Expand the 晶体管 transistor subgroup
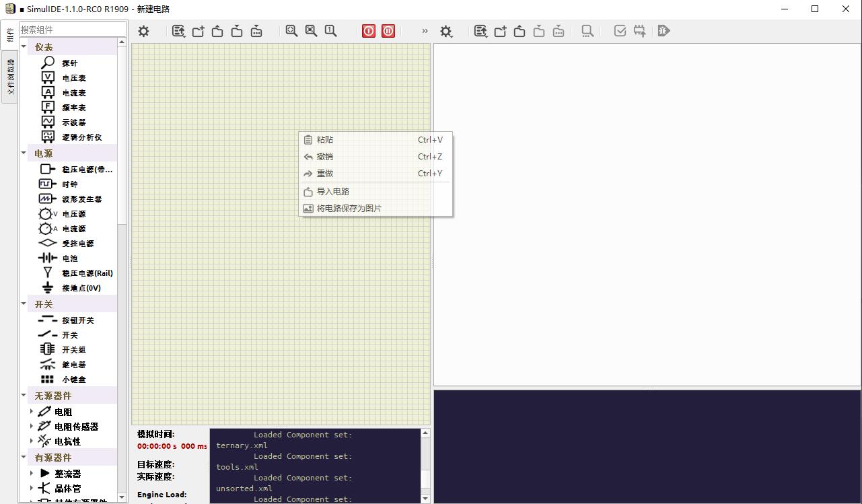 pyautogui.click(x=32, y=488)
